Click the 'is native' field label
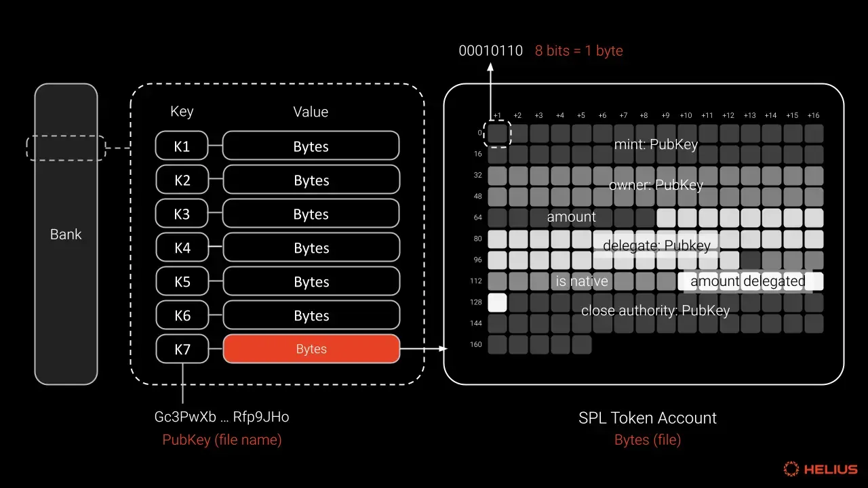868x488 pixels. coord(581,281)
